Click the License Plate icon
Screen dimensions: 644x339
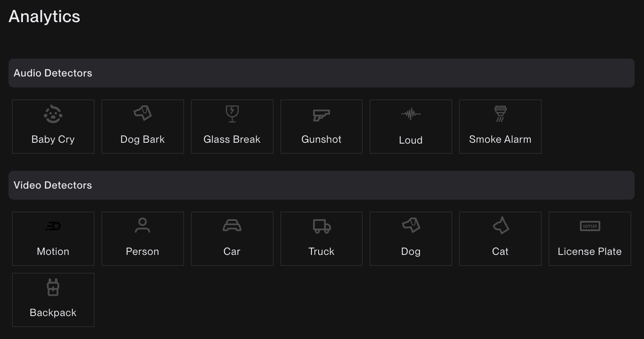coord(590,226)
